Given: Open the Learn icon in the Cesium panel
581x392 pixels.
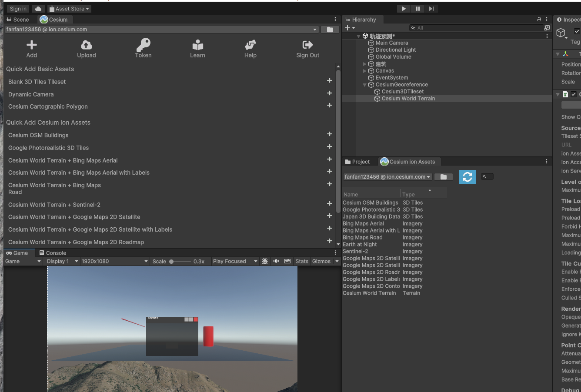Looking at the screenshot, I should pyautogui.click(x=197, y=45).
